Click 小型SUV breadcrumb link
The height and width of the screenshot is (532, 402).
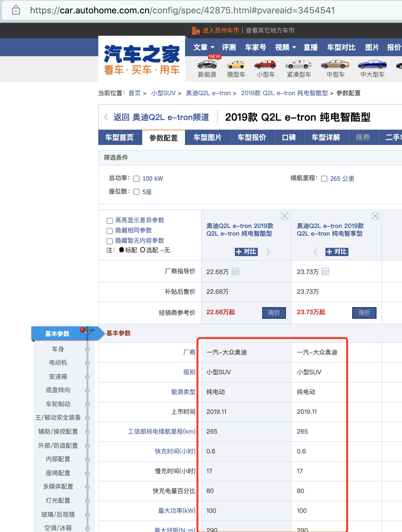coord(163,93)
